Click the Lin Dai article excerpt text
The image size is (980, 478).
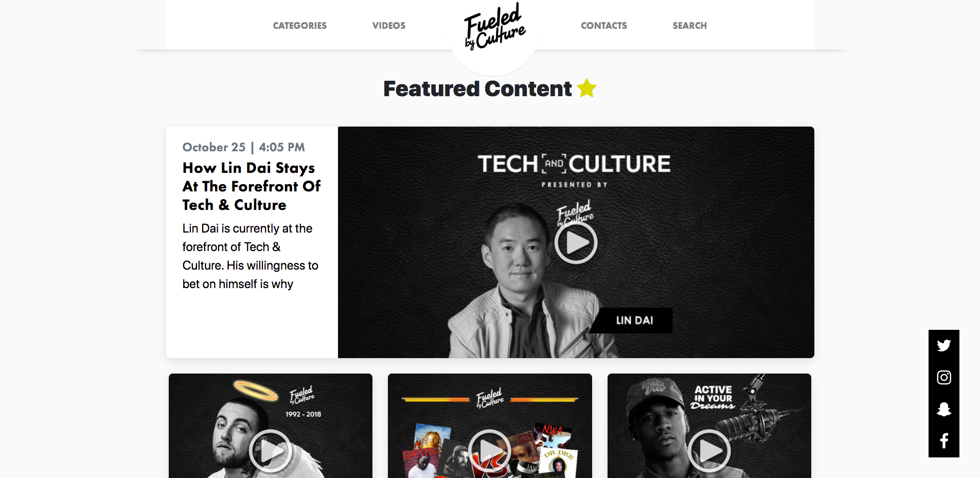(x=250, y=256)
